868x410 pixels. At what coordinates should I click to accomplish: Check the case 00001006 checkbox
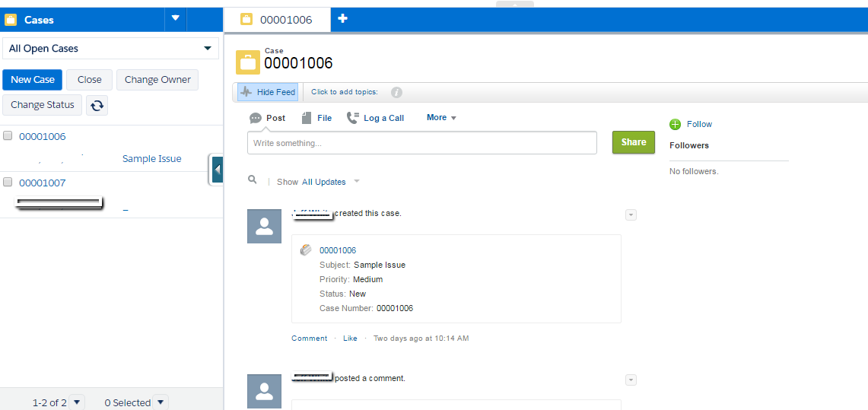pos(8,135)
